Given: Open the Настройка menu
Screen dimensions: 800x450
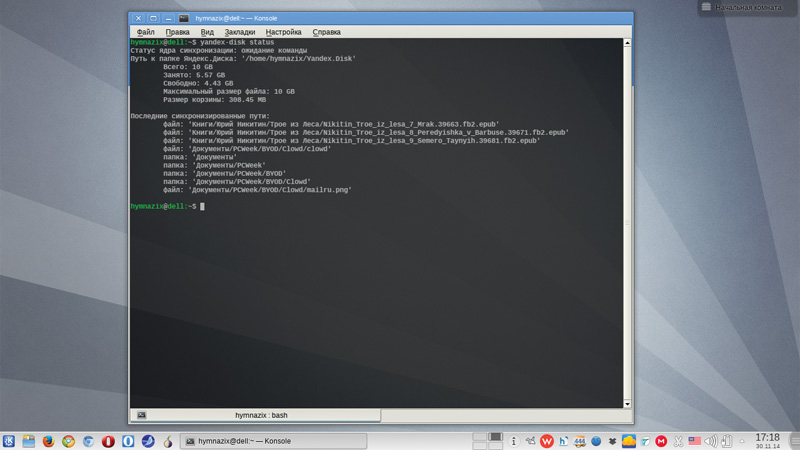Looking at the screenshot, I should [x=283, y=32].
